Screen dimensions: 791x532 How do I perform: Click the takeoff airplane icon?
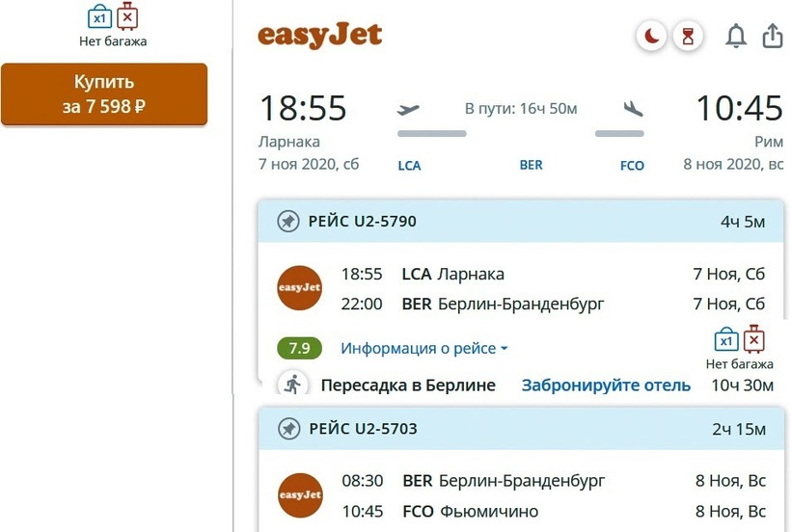coord(409,109)
